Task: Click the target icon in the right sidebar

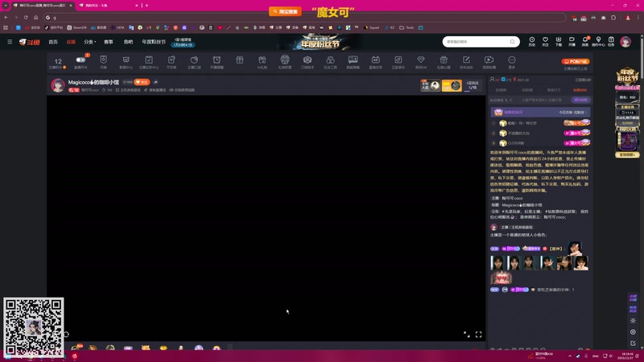Action: point(633,331)
